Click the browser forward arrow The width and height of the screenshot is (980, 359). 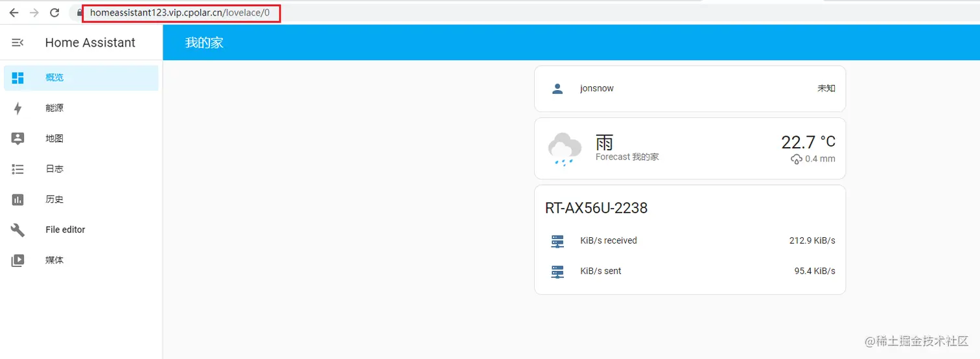click(34, 12)
